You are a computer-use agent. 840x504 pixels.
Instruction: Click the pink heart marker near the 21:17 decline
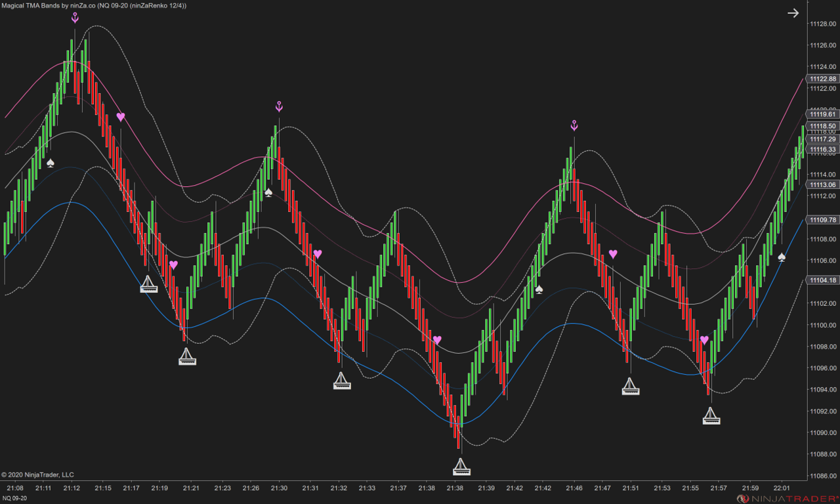[121, 117]
